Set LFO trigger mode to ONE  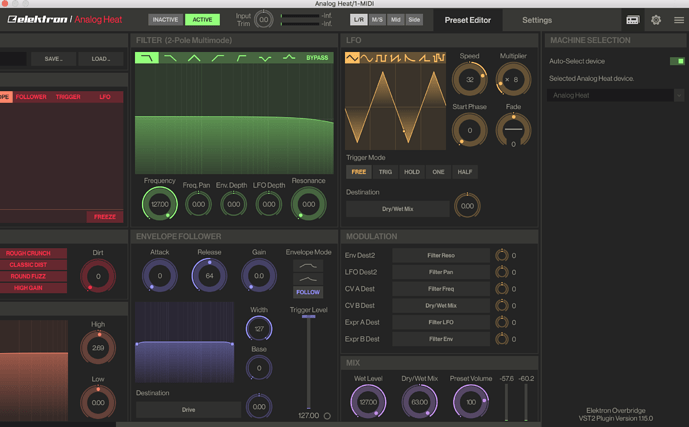[x=438, y=172]
